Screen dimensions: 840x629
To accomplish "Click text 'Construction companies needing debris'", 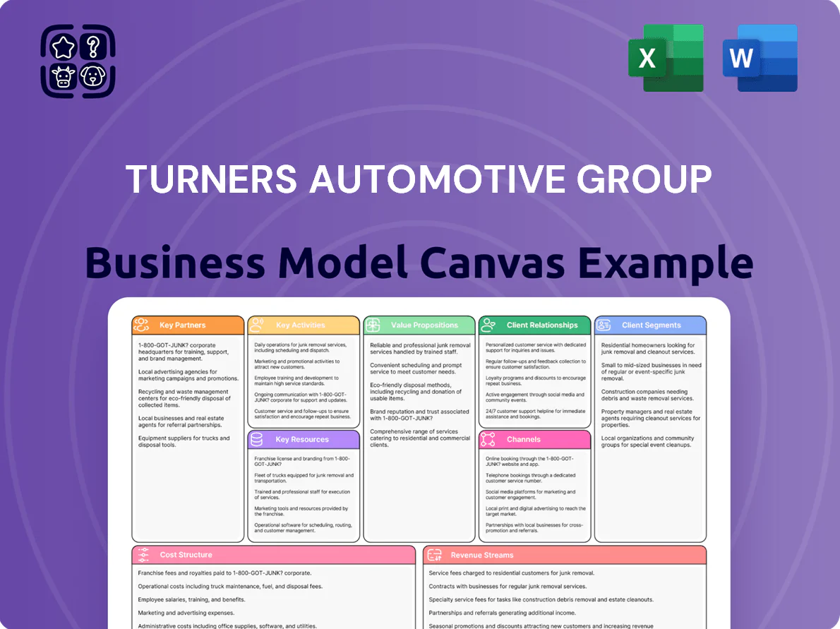I will [647, 395].
